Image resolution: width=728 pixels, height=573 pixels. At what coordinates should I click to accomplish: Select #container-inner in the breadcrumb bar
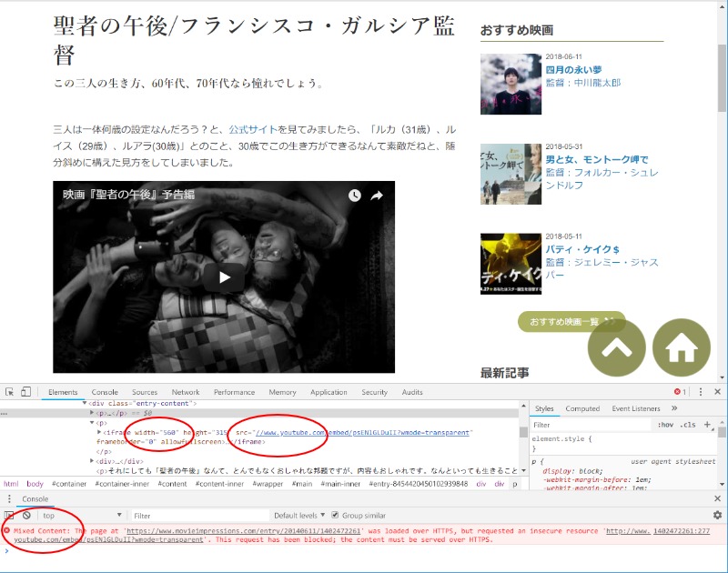[122, 484]
